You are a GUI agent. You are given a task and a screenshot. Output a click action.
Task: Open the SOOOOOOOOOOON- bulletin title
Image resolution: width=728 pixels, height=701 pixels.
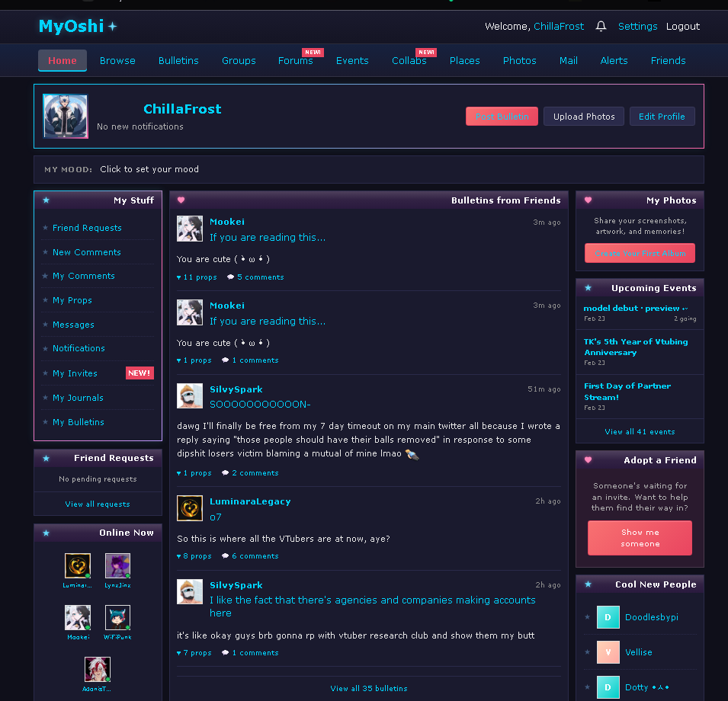click(260, 405)
